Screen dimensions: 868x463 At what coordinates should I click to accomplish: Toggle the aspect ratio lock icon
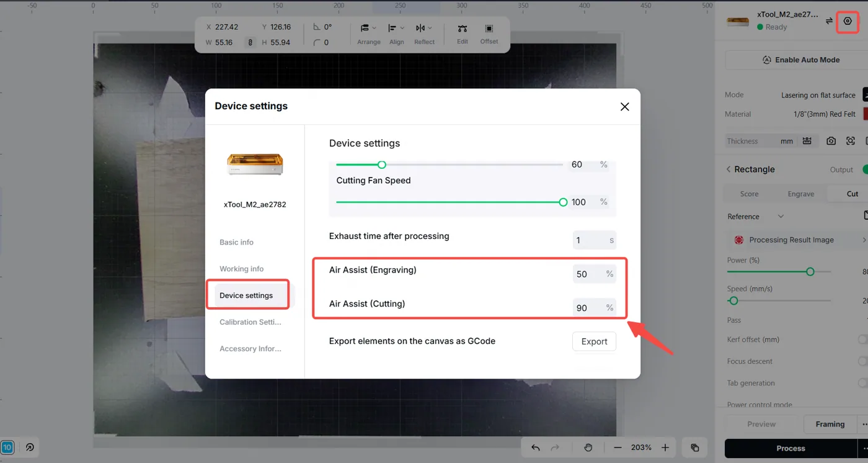click(250, 43)
